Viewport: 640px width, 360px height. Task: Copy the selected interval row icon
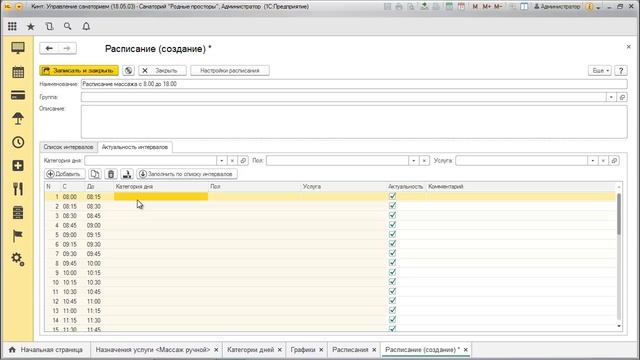coord(95,174)
